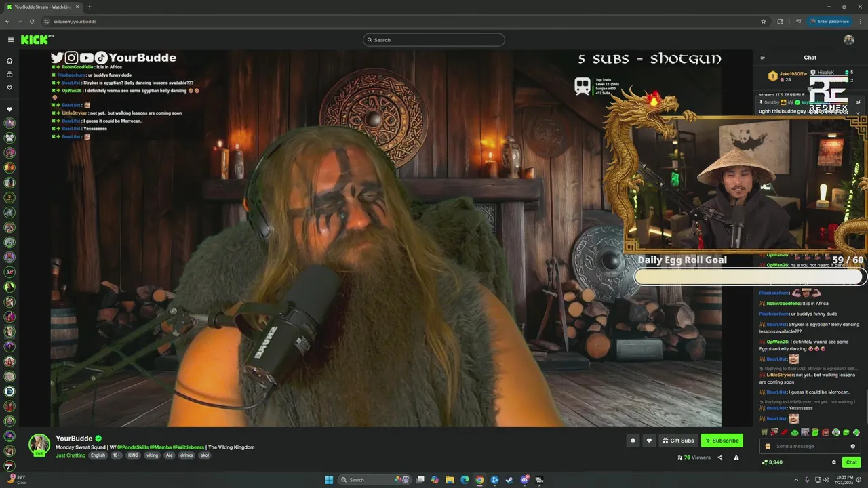Click the red angry-face emote

pos(825,432)
